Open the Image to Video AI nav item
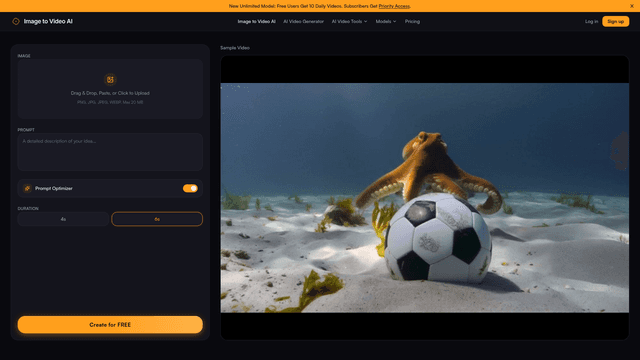Screen dimensions: 640x360 click(256, 21)
